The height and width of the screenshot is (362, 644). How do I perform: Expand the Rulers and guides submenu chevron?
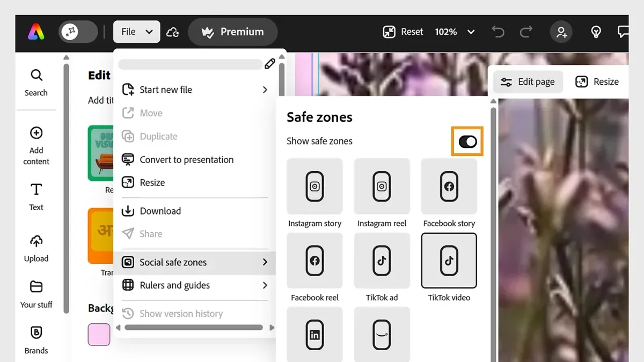point(265,285)
